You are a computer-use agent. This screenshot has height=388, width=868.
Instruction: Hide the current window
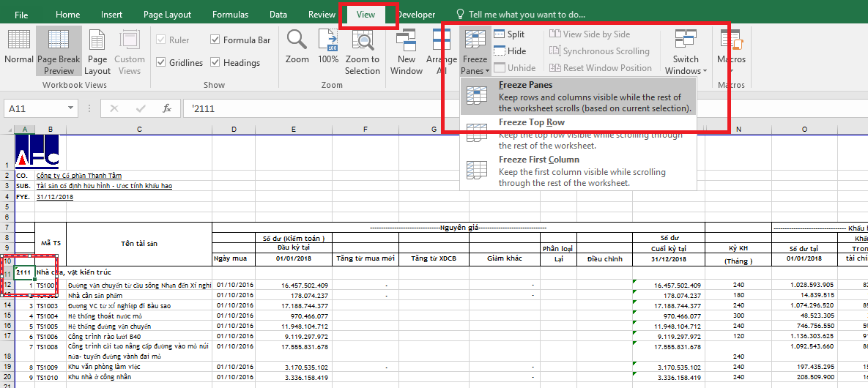coord(509,51)
